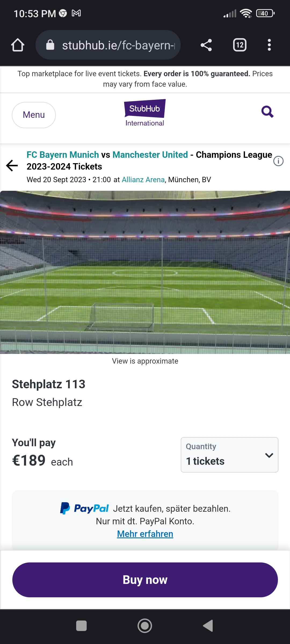The width and height of the screenshot is (290, 644).
Task: Open the browser three-dot overflow menu
Action: point(269,45)
